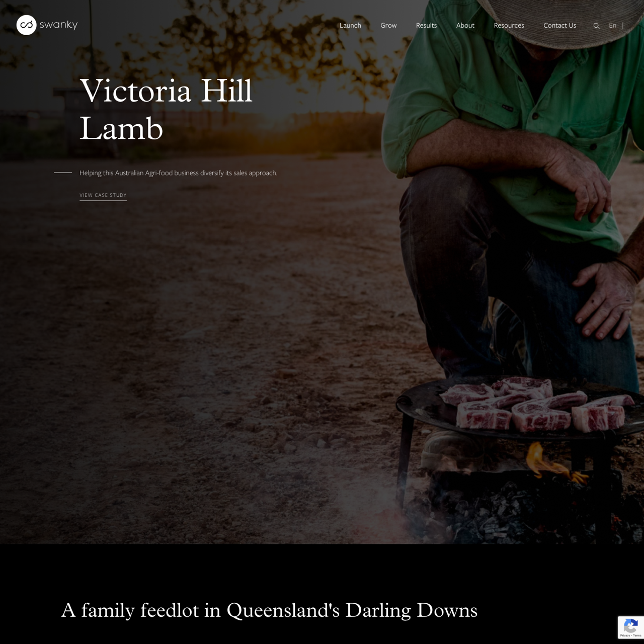Open the Results menu item

coord(426,25)
